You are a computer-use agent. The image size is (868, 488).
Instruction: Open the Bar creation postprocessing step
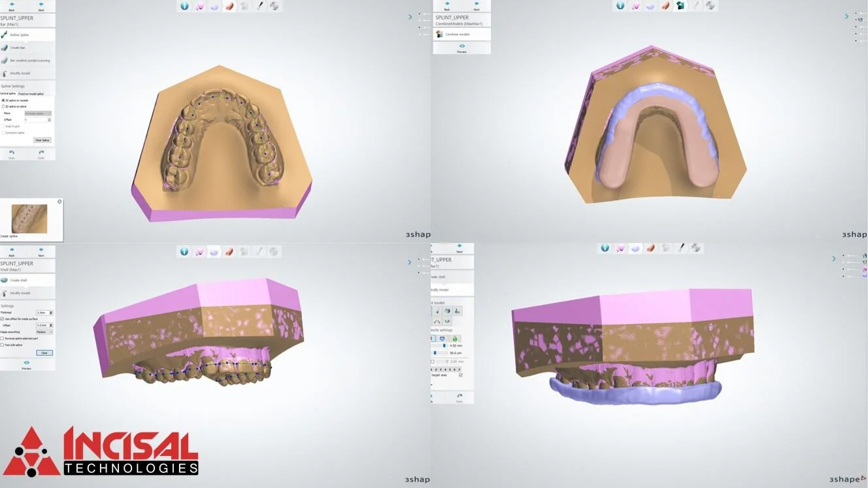click(x=27, y=61)
